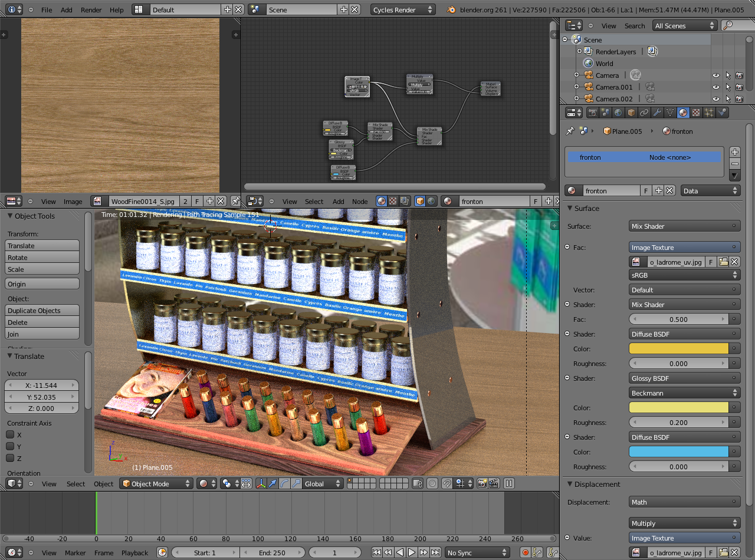Open the Cycles Render engine dropdown
This screenshot has width=755, height=560.
pyautogui.click(x=403, y=9)
